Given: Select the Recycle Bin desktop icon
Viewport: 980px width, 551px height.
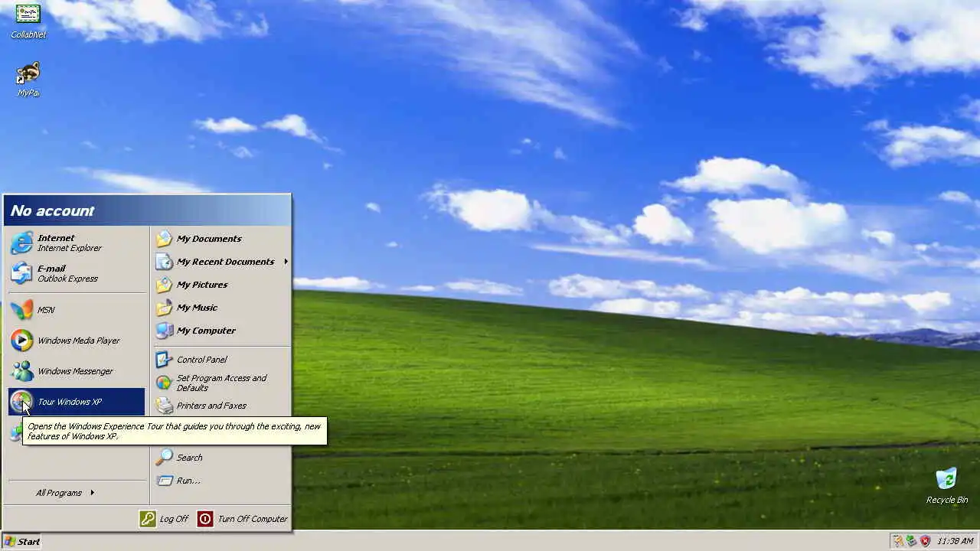Looking at the screenshot, I should point(947,486).
